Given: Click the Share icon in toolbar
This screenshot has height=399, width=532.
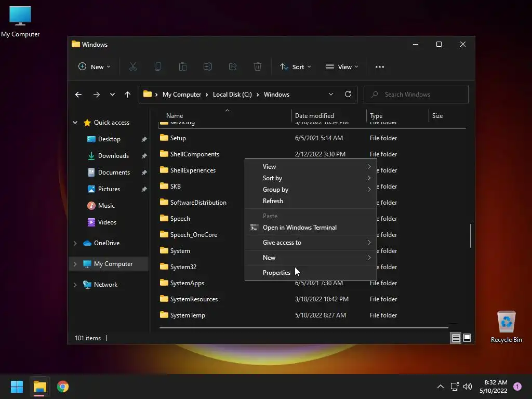Looking at the screenshot, I should 233,67.
